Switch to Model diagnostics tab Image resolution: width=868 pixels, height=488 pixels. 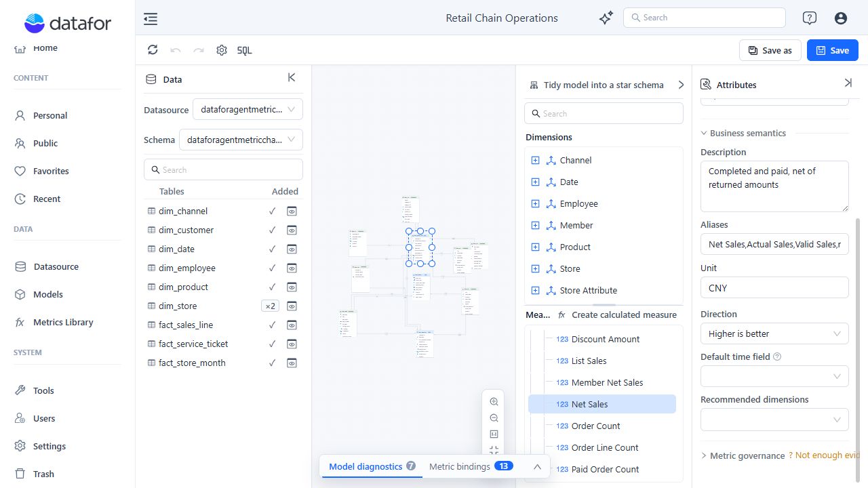point(372,466)
